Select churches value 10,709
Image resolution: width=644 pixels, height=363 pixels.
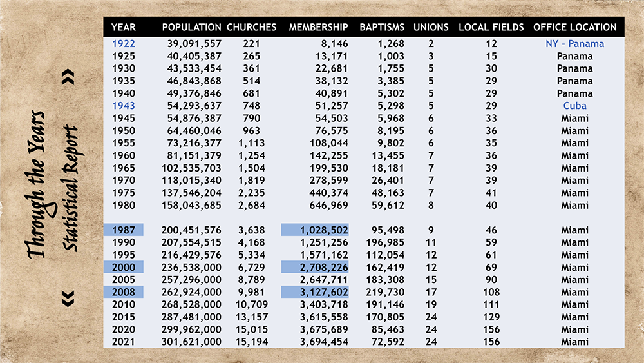click(251, 304)
